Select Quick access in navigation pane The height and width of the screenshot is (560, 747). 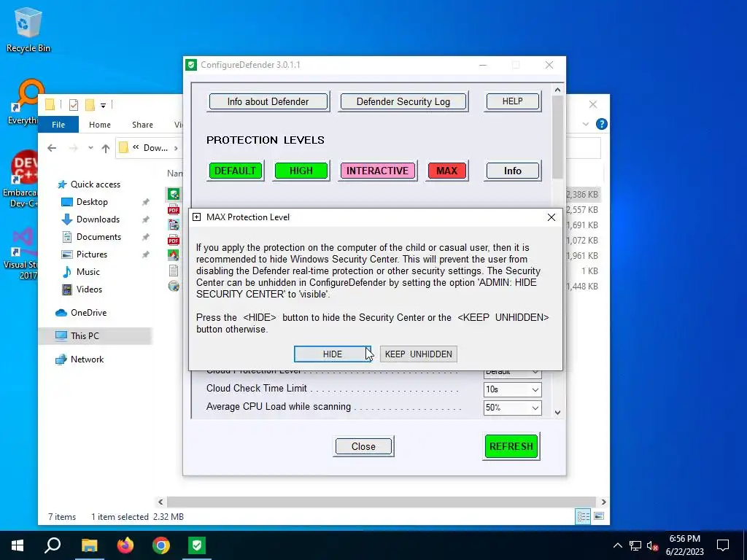pos(96,184)
